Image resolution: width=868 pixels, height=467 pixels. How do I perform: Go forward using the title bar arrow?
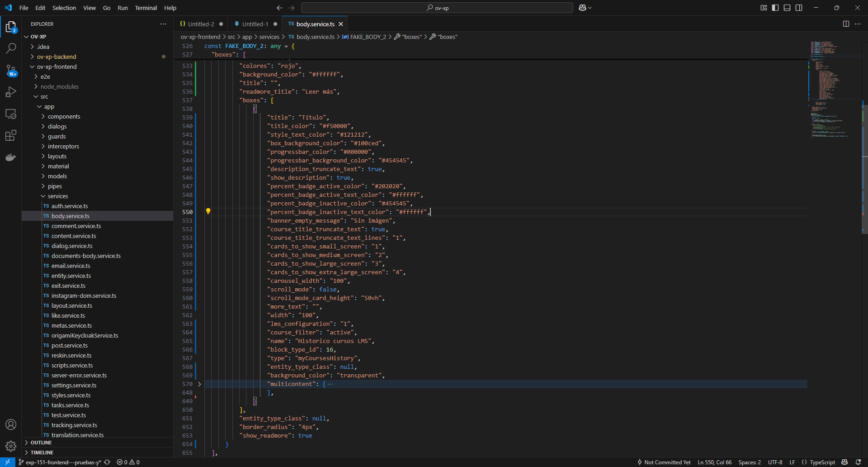coord(292,8)
